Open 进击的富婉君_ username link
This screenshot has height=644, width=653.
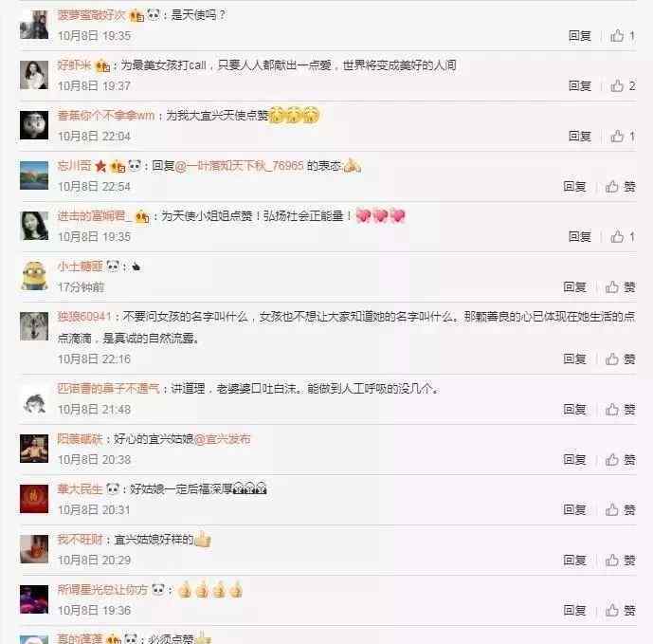click(x=94, y=216)
